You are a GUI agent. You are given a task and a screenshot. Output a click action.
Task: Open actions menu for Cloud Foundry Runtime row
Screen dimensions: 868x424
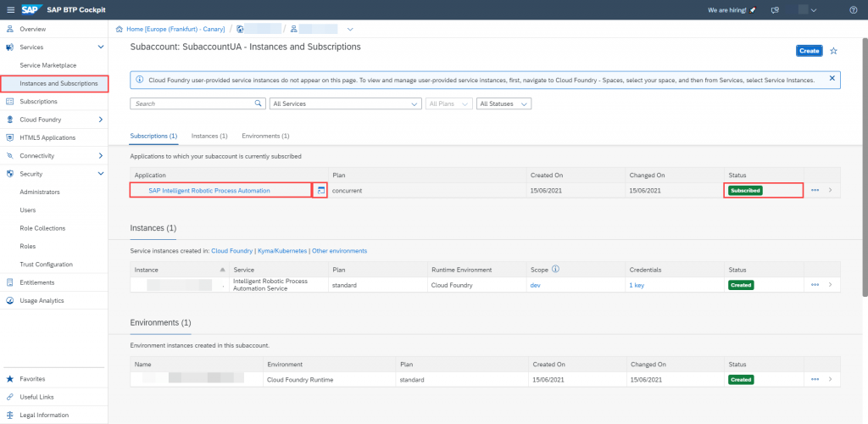(x=815, y=380)
